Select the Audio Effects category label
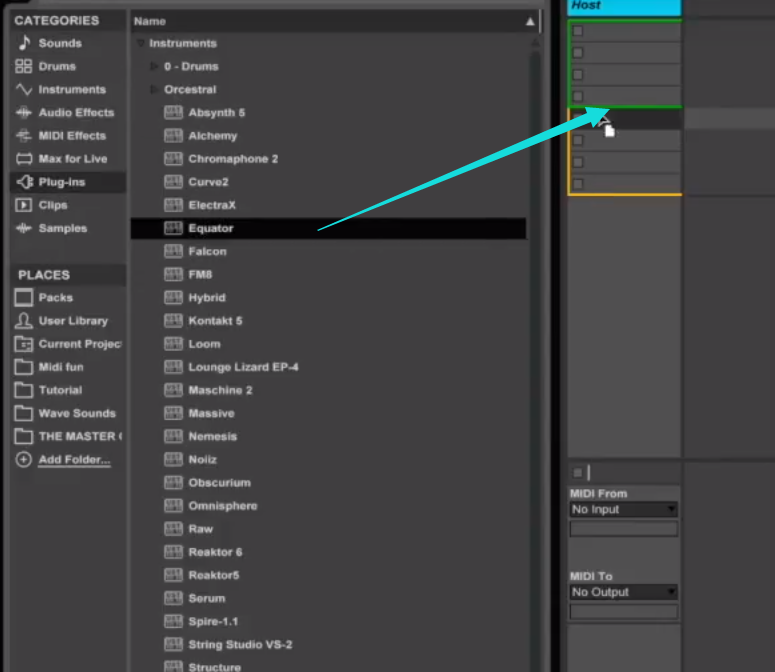This screenshot has width=775, height=672. click(77, 113)
